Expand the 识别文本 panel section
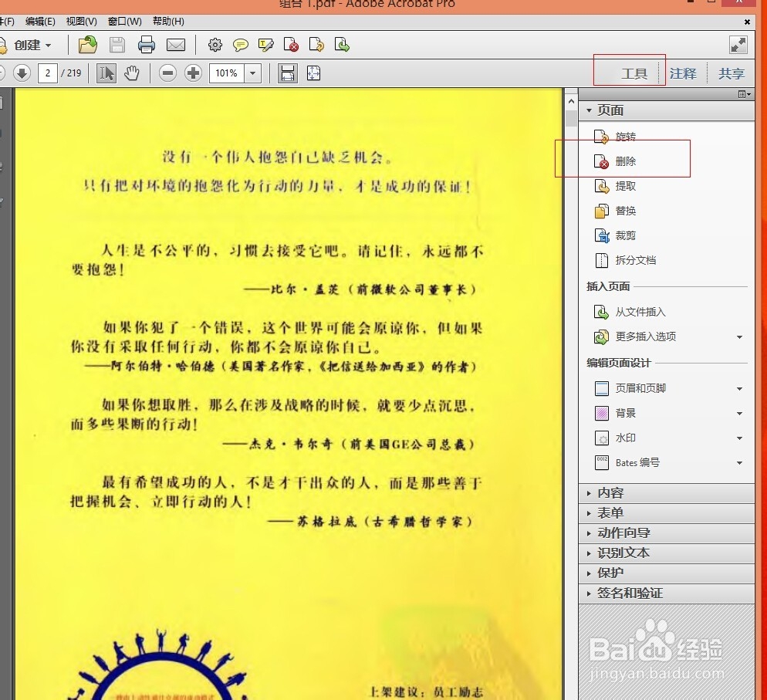Screen dimensions: 767x700 666,553
